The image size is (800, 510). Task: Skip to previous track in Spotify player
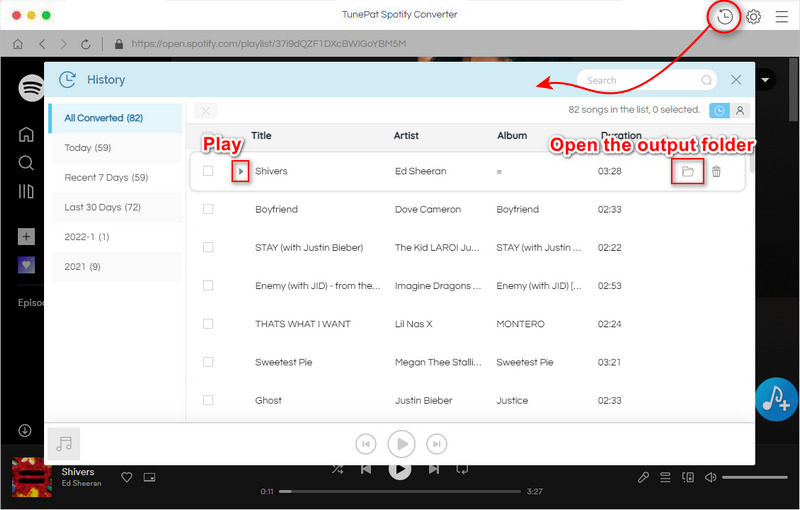pos(366,469)
